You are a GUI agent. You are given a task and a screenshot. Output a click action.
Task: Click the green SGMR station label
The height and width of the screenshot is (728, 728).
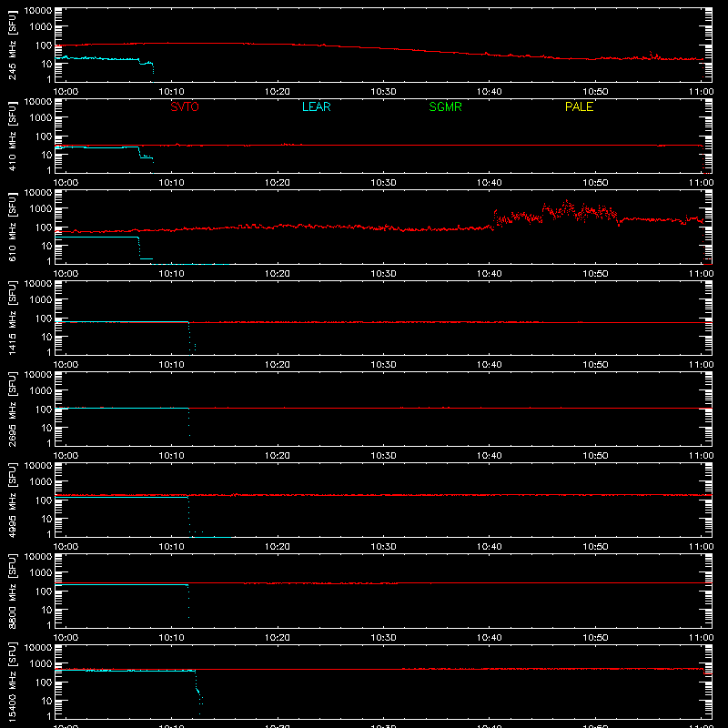tap(445, 106)
